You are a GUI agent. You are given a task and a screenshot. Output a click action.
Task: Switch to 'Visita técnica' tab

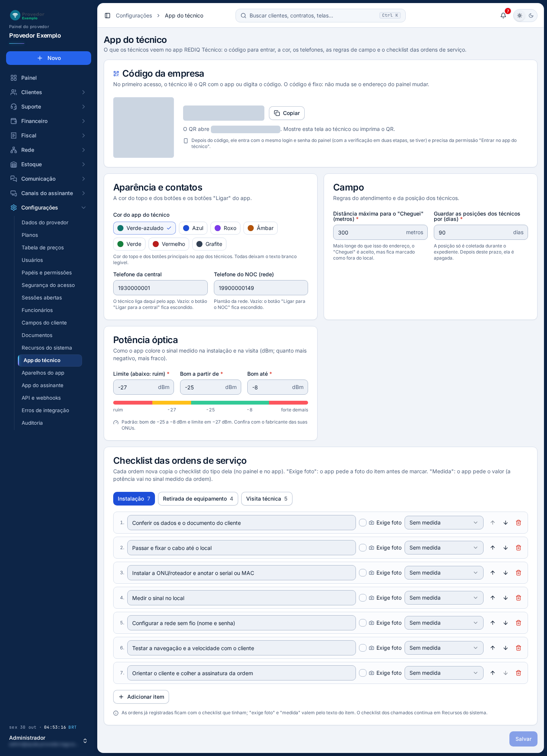tap(267, 499)
